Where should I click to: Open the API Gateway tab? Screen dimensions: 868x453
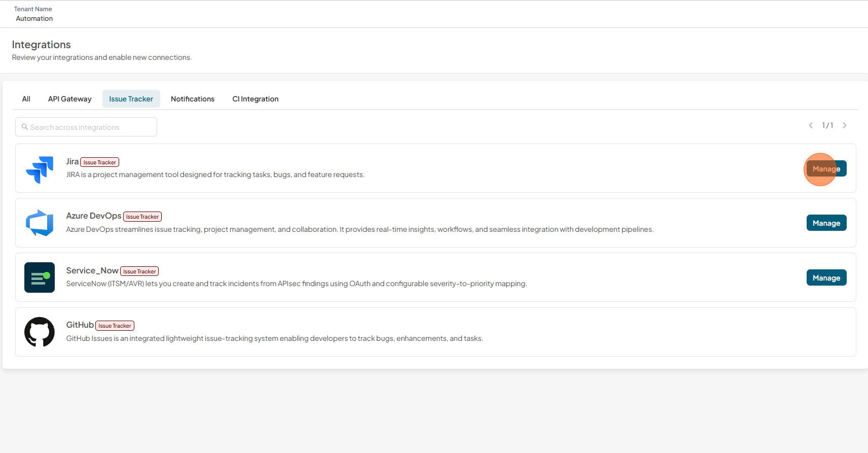(70, 99)
